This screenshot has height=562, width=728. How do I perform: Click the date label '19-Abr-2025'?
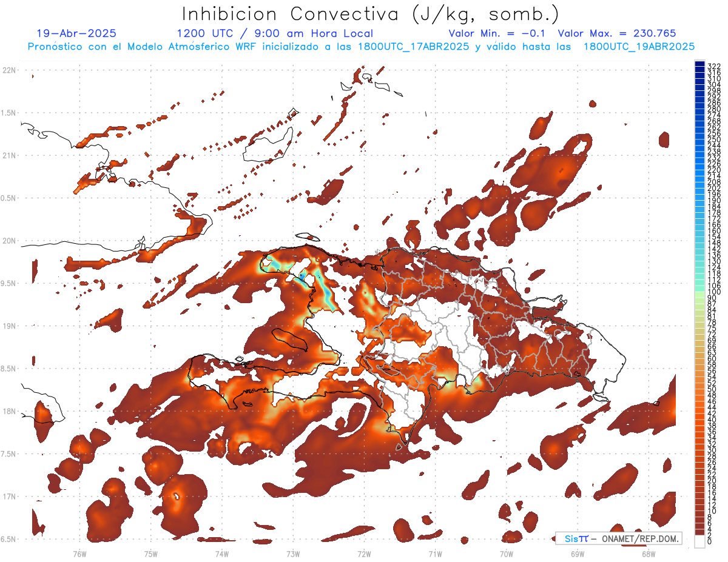click(x=76, y=33)
